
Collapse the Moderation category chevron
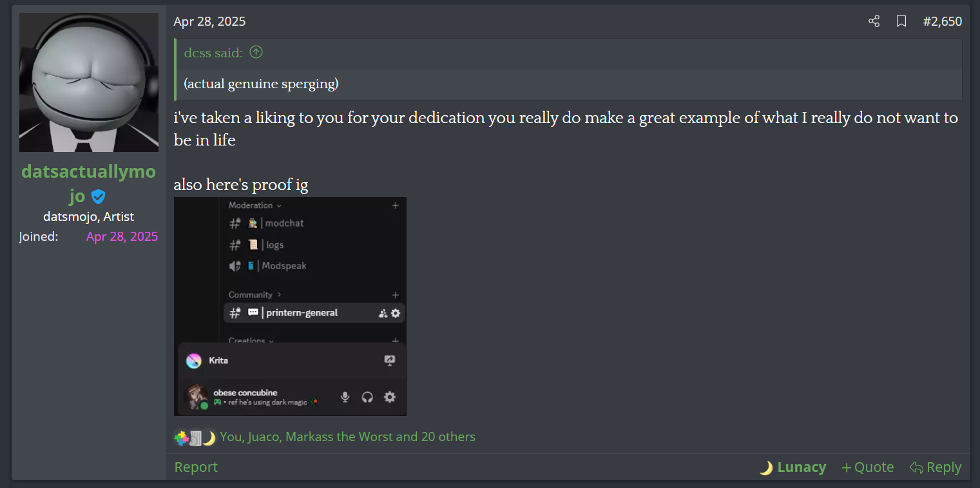[279, 205]
